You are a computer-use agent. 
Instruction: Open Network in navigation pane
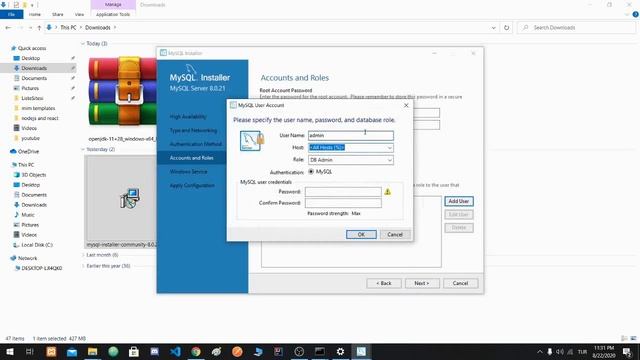[x=27, y=258]
